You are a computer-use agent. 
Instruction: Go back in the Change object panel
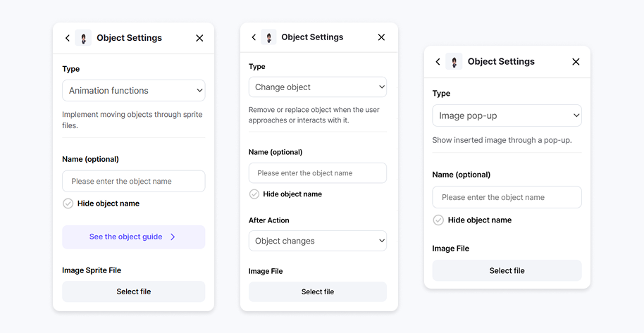pos(254,37)
